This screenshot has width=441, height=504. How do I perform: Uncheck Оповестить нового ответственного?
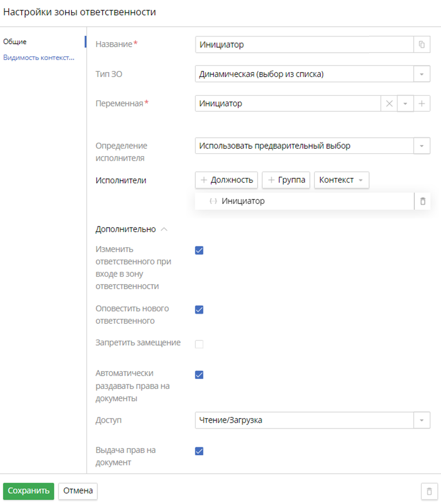199,310
